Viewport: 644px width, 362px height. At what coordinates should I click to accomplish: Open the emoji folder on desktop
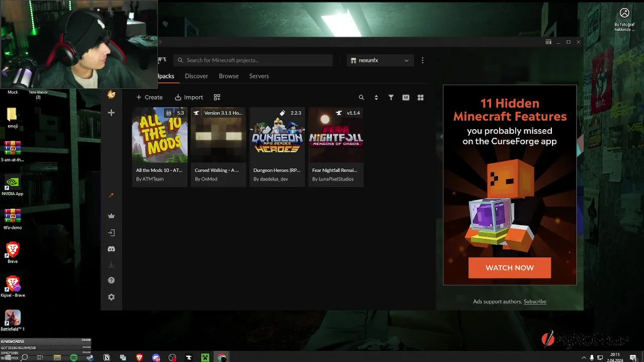[x=13, y=118]
